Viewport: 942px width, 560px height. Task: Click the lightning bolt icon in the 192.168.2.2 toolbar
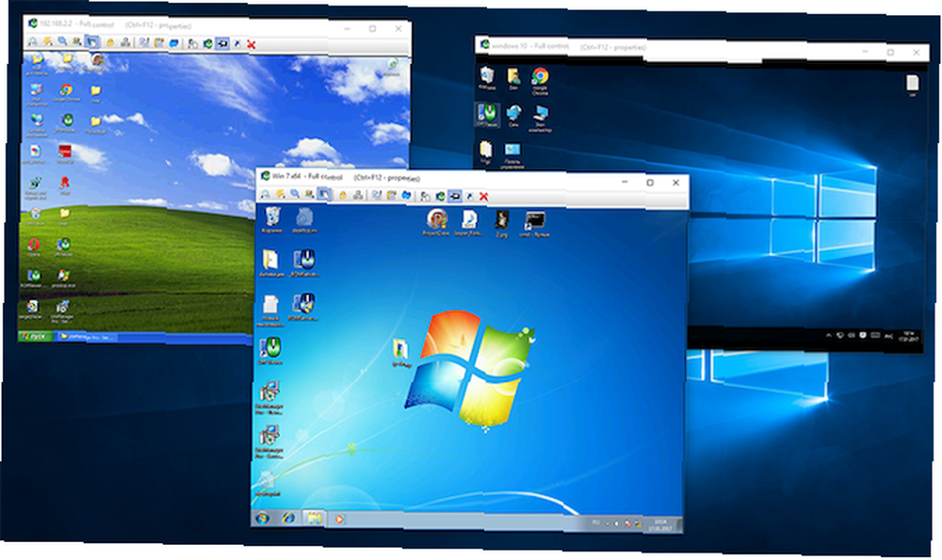[x=47, y=41]
